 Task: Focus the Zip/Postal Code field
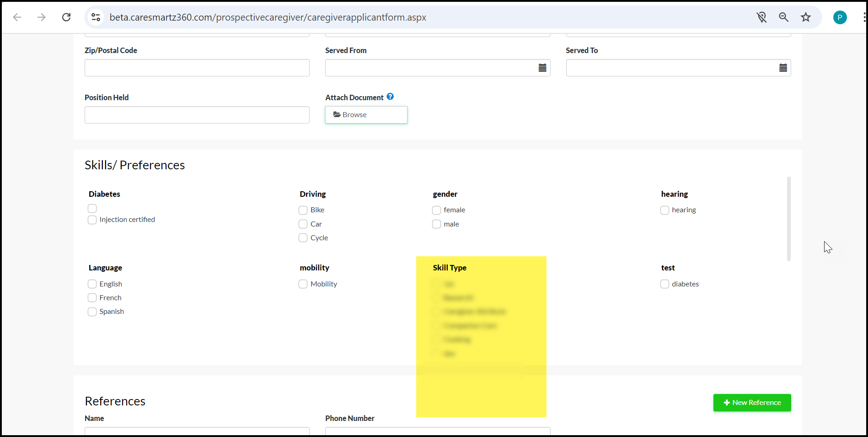point(197,68)
